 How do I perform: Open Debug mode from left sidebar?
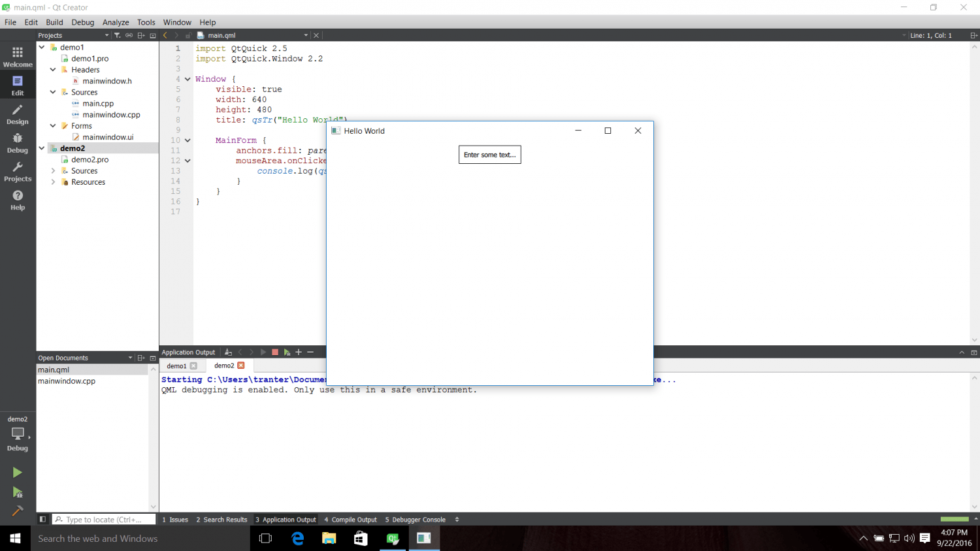(x=18, y=142)
